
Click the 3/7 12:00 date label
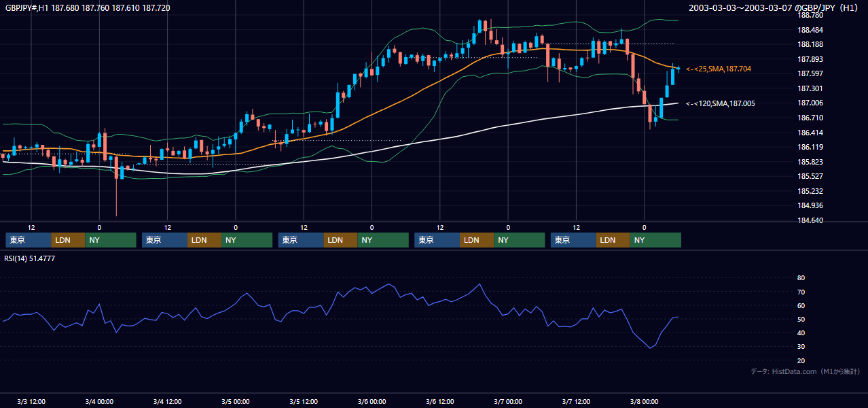(576, 402)
